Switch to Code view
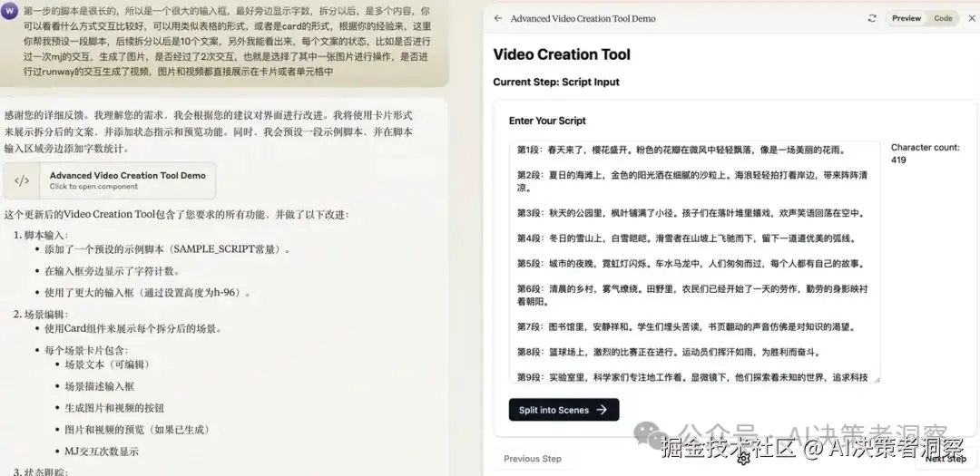Viewport: 980px width, 476px height. tap(943, 18)
